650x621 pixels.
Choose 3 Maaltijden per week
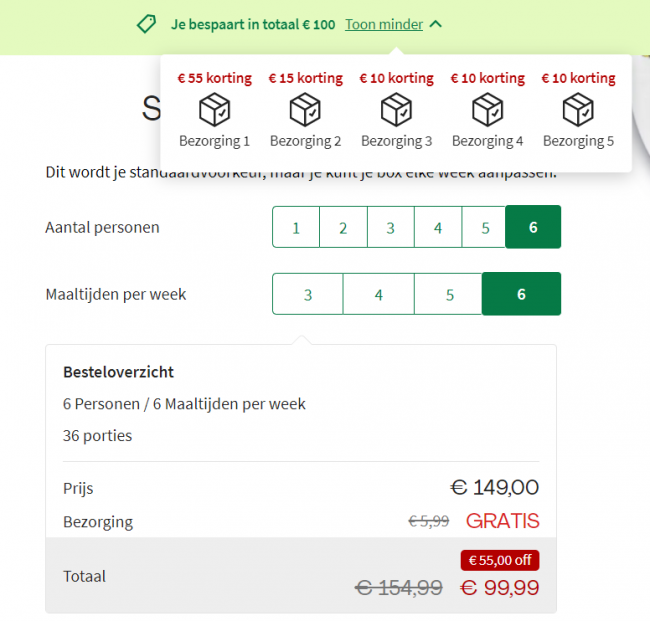pyautogui.click(x=308, y=294)
